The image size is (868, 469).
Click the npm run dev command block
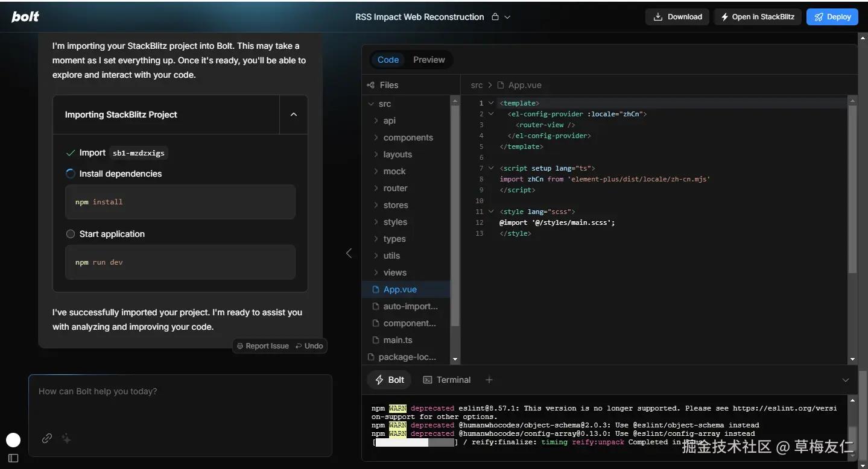pyautogui.click(x=180, y=262)
